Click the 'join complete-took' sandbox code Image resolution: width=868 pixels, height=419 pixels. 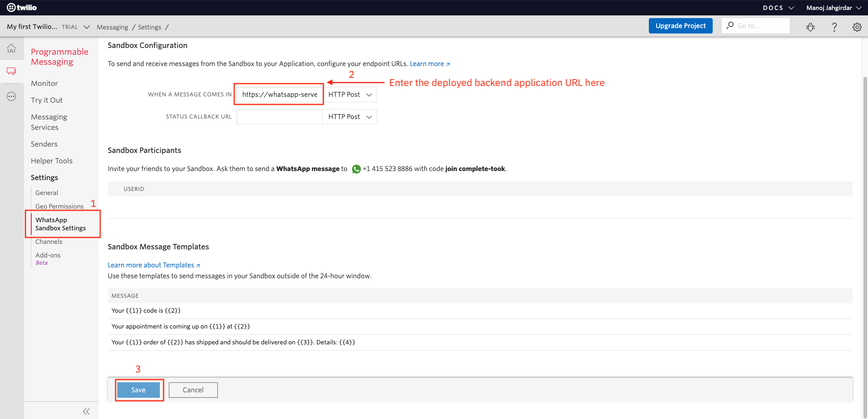475,169
